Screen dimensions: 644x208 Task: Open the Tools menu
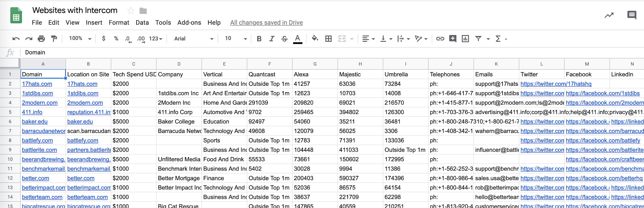pos(163,23)
